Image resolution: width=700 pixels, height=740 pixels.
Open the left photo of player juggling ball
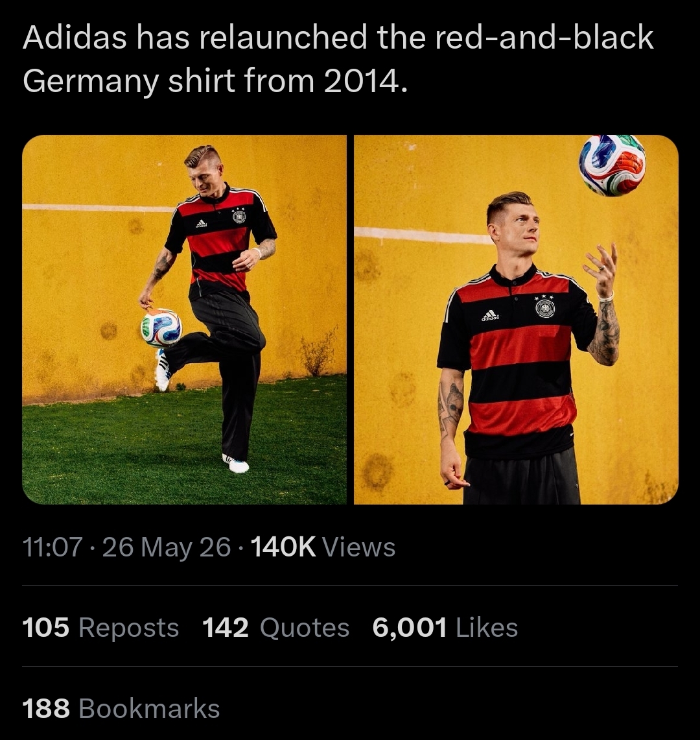185,320
